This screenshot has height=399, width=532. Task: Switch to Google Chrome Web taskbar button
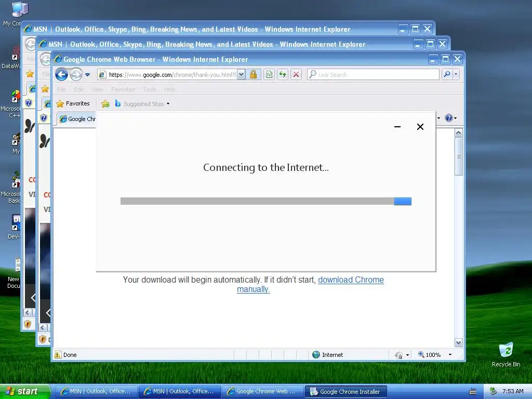[x=262, y=391]
